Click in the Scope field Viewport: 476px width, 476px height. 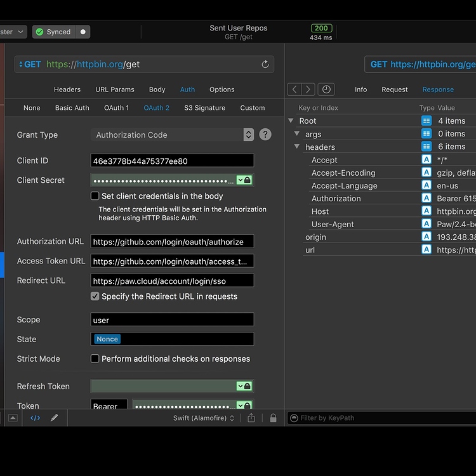tap(172, 320)
